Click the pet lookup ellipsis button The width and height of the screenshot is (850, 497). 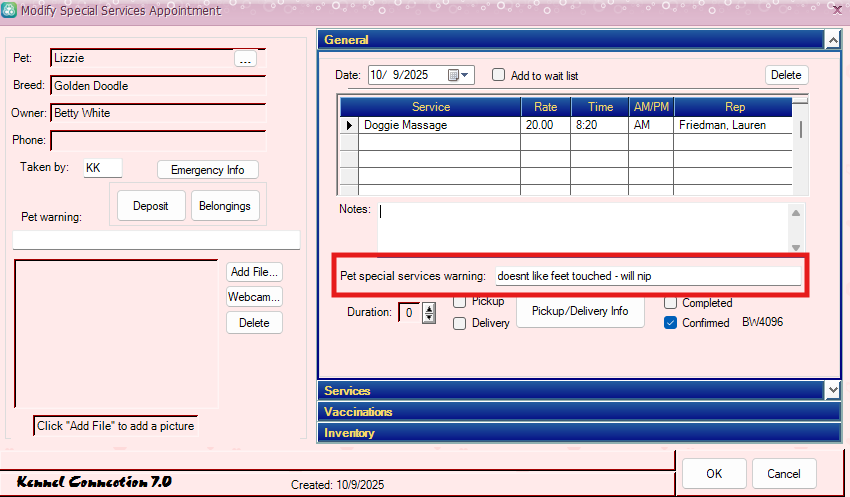click(x=245, y=59)
